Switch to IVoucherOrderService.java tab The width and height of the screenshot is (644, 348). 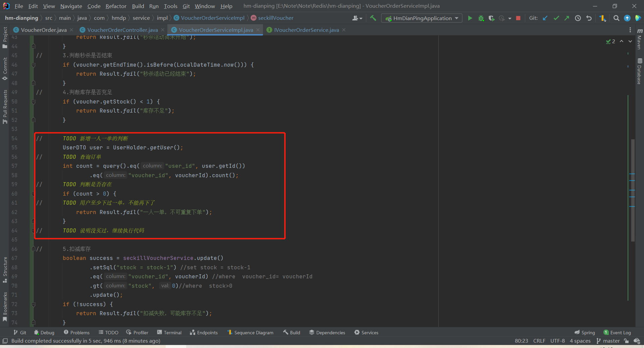pyautogui.click(x=306, y=30)
